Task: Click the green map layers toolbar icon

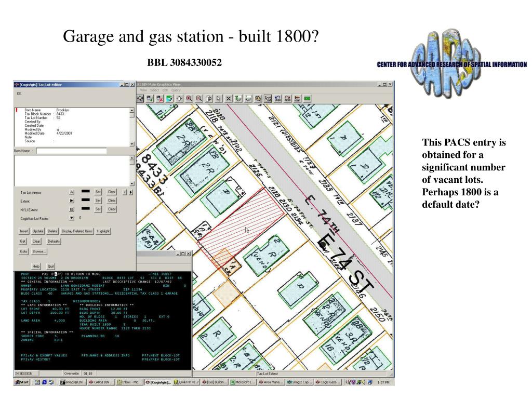Action: [169, 98]
